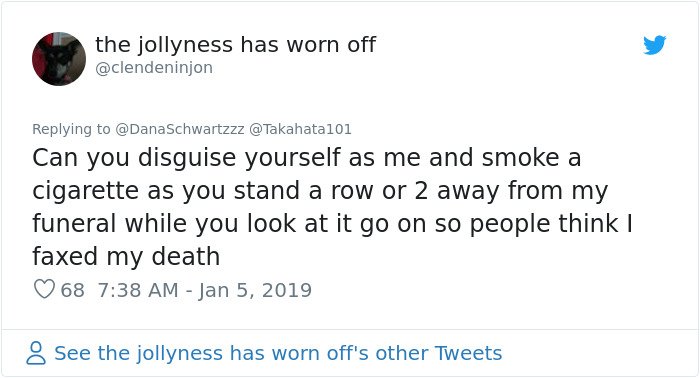Image resolution: width=700 pixels, height=378 pixels.
Task: Click the 'Replying to' label
Action: coord(71,129)
